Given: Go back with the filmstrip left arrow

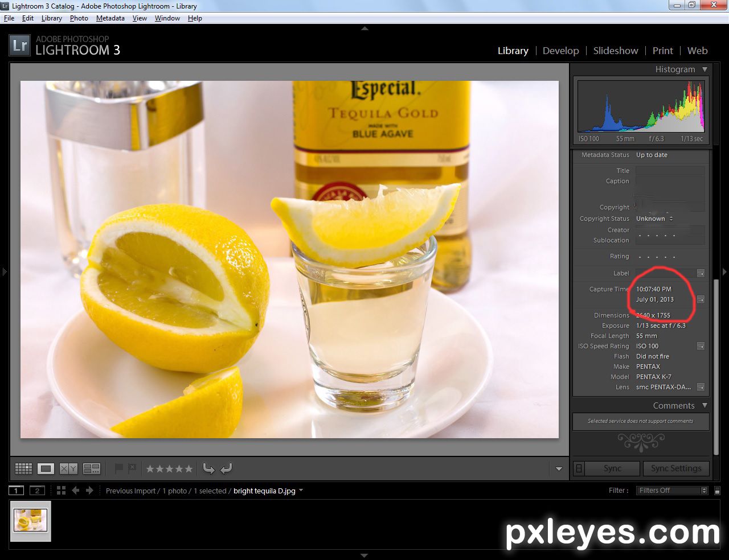Looking at the screenshot, I should 75,491.
